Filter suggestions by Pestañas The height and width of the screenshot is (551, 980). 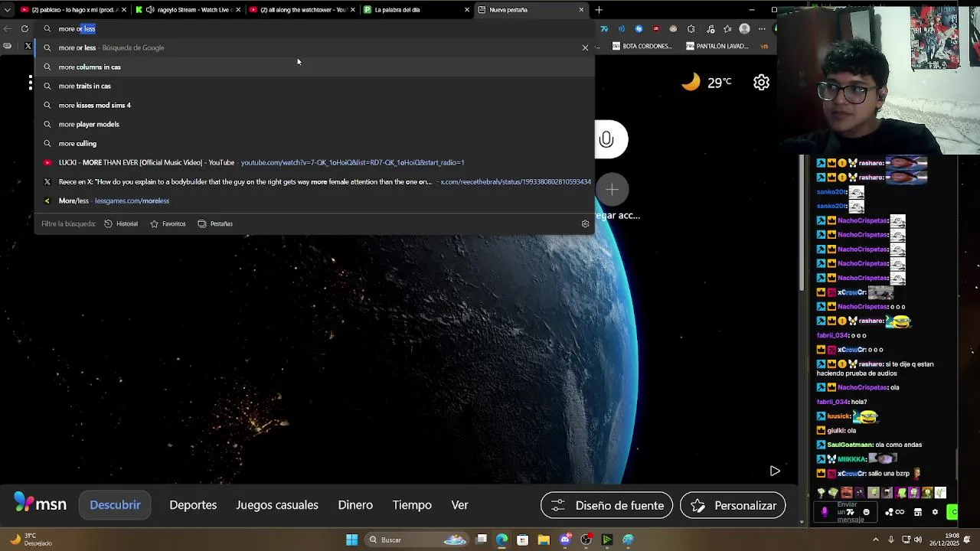click(215, 223)
